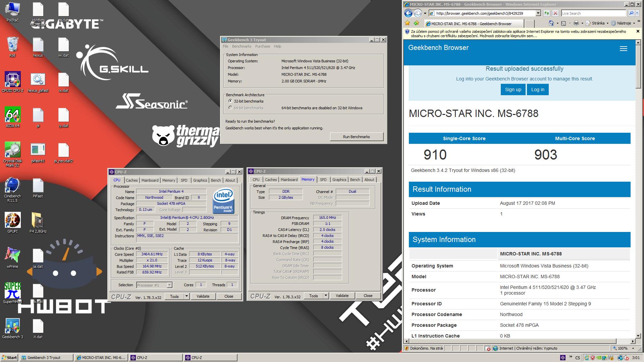This screenshot has width=644, height=362.
Task: Open the File menu in Geekbench
Action: tap(225, 46)
